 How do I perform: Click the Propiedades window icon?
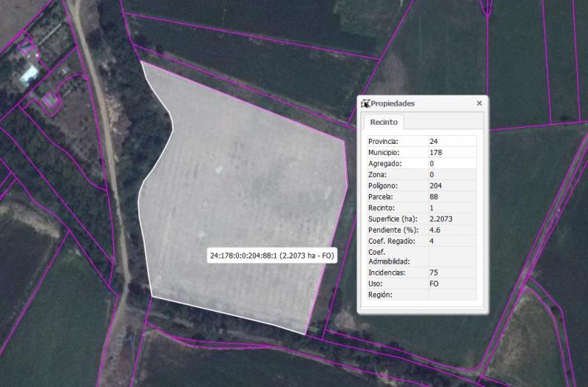point(365,104)
